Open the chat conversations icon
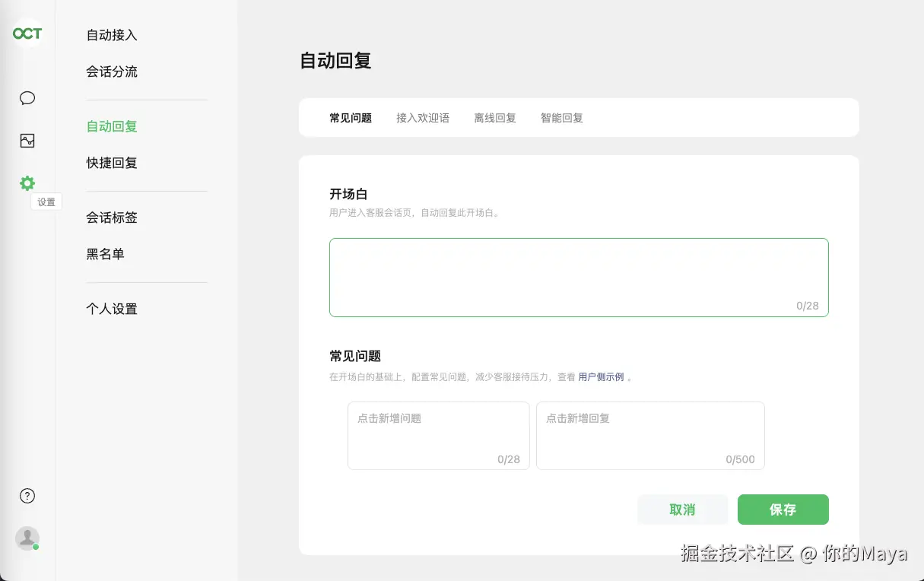The height and width of the screenshot is (581, 924). tap(27, 98)
